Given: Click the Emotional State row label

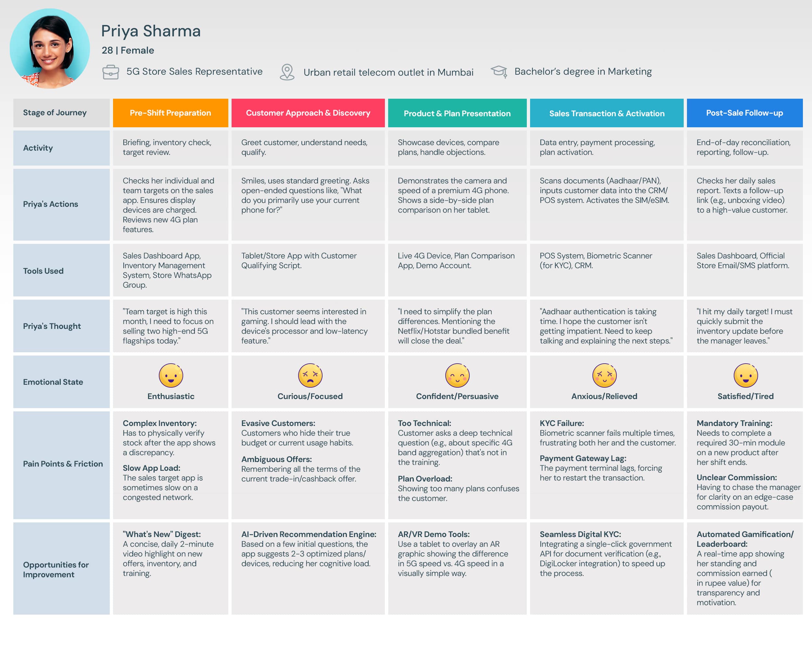Looking at the screenshot, I should pyautogui.click(x=53, y=382).
